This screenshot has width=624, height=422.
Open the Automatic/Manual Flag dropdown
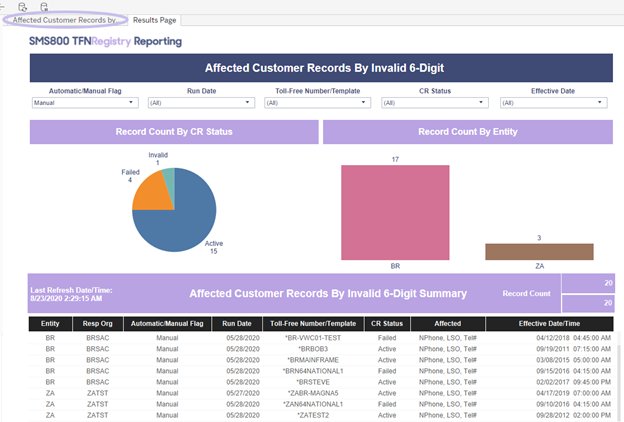coord(85,103)
